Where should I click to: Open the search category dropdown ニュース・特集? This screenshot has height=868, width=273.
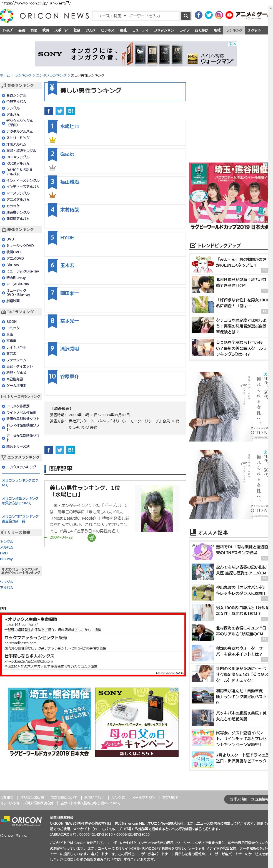coord(110,16)
